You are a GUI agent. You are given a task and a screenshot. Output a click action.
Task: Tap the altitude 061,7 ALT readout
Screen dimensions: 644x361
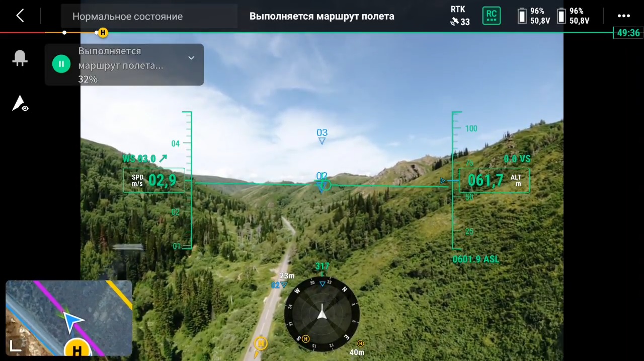(x=494, y=180)
